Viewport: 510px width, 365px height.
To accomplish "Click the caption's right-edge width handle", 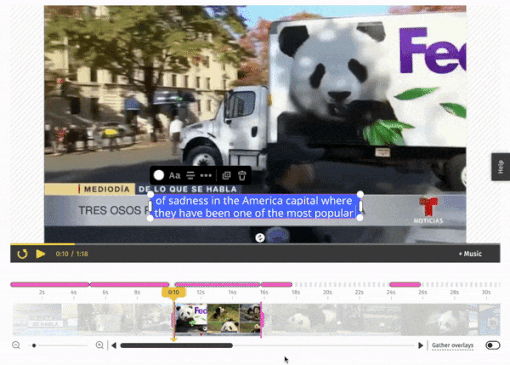I will coord(360,206).
